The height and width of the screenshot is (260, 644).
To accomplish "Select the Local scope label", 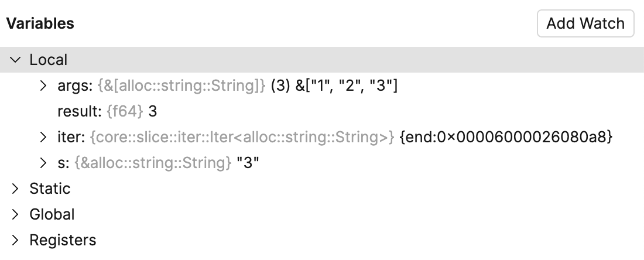I will pyautogui.click(x=49, y=60).
